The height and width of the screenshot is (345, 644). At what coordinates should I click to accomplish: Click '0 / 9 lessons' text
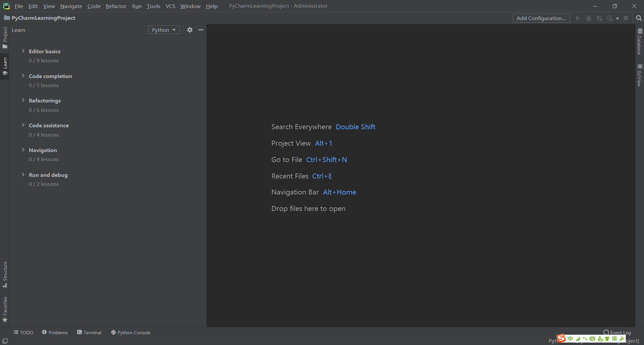point(44,61)
